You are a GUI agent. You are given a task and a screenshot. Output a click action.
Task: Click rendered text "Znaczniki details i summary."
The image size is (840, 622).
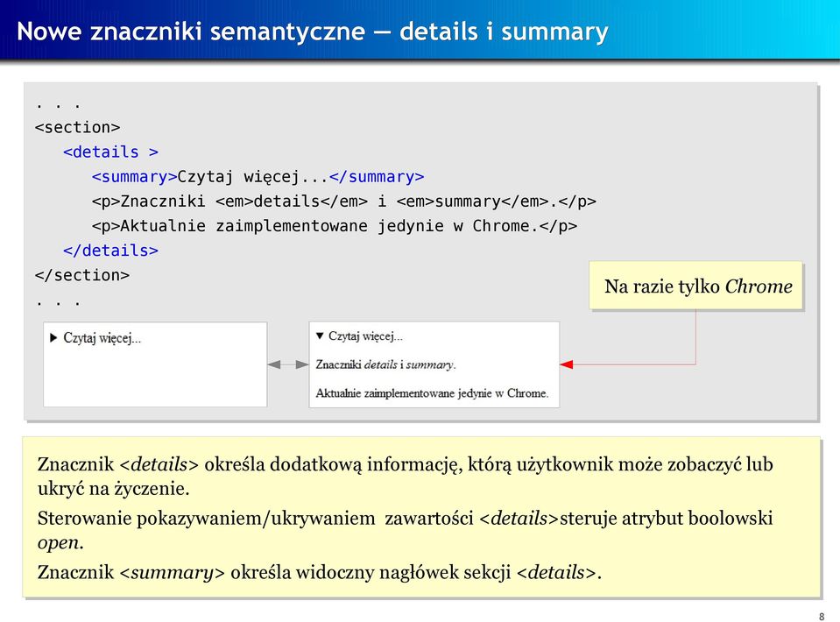click(385, 364)
